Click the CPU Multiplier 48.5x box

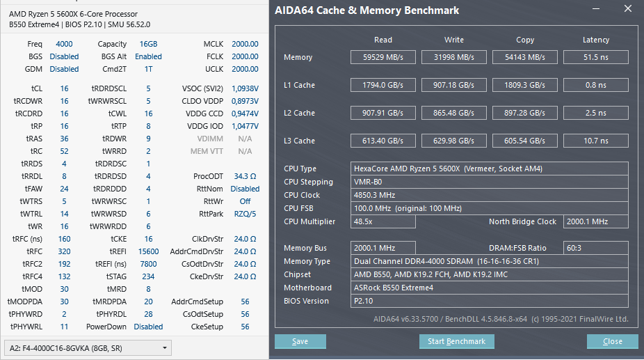coord(383,221)
